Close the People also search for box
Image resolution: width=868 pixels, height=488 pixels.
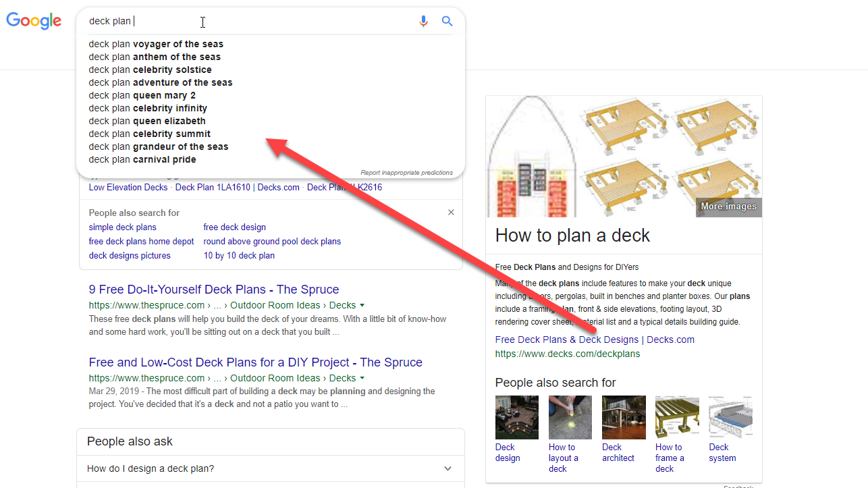451,213
